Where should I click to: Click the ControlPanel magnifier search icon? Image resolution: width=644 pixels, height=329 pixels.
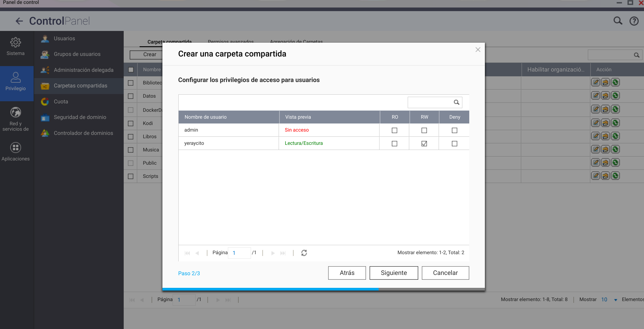pyautogui.click(x=618, y=21)
